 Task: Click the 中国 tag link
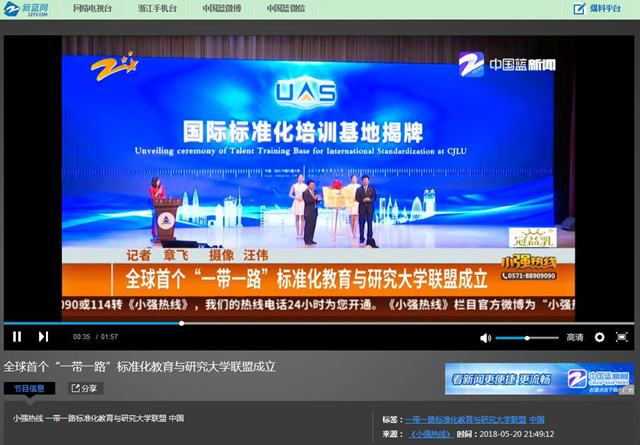(537, 419)
